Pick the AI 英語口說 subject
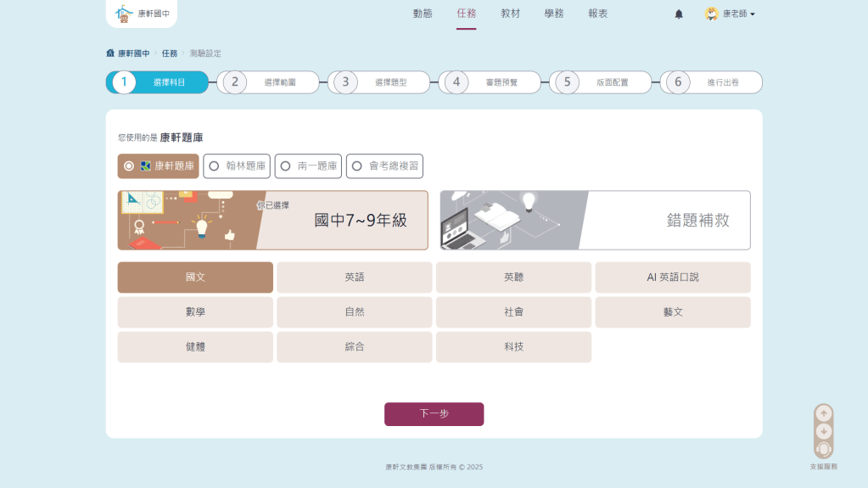The image size is (868, 488). [x=673, y=278]
